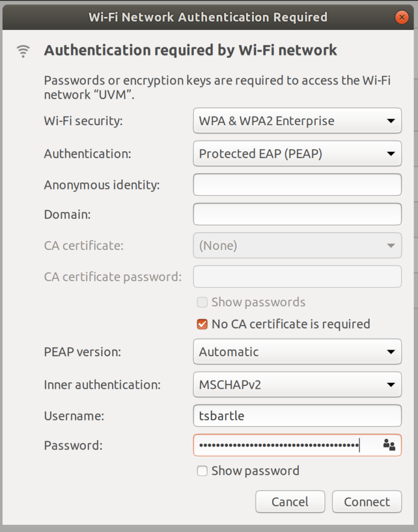Image resolution: width=418 pixels, height=532 pixels.
Task: Click the Connect button
Action: 366,502
